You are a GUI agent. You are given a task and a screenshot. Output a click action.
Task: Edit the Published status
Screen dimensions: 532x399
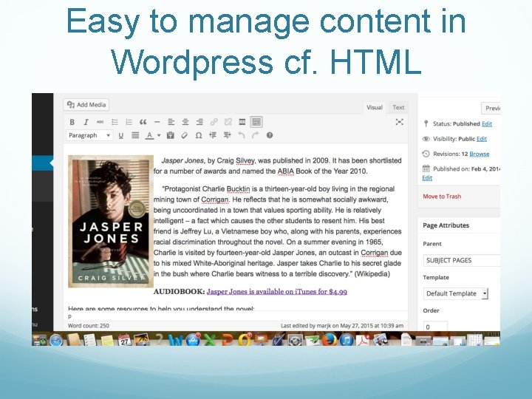coord(486,124)
